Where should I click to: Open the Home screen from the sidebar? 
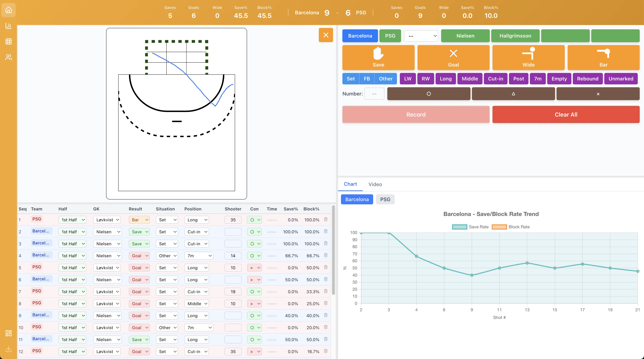pos(9,10)
